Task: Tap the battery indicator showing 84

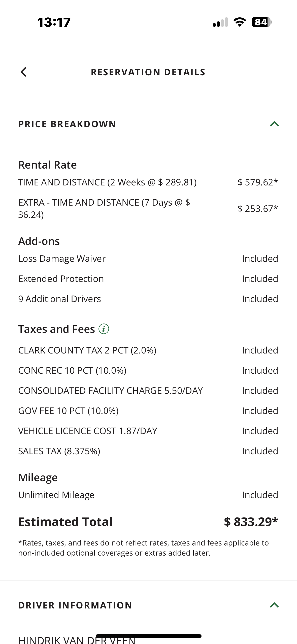Action: pos(261,22)
